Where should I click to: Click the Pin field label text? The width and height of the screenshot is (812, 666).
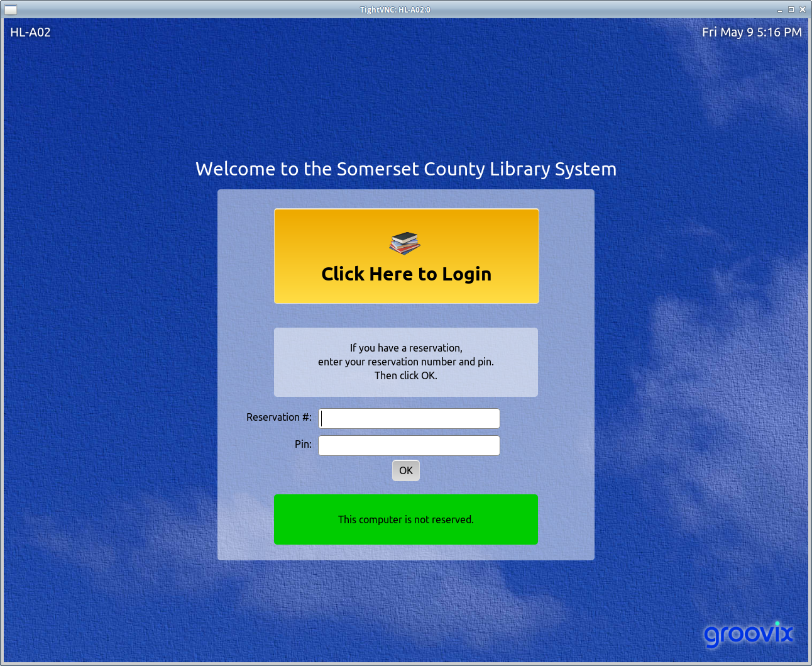(x=302, y=444)
